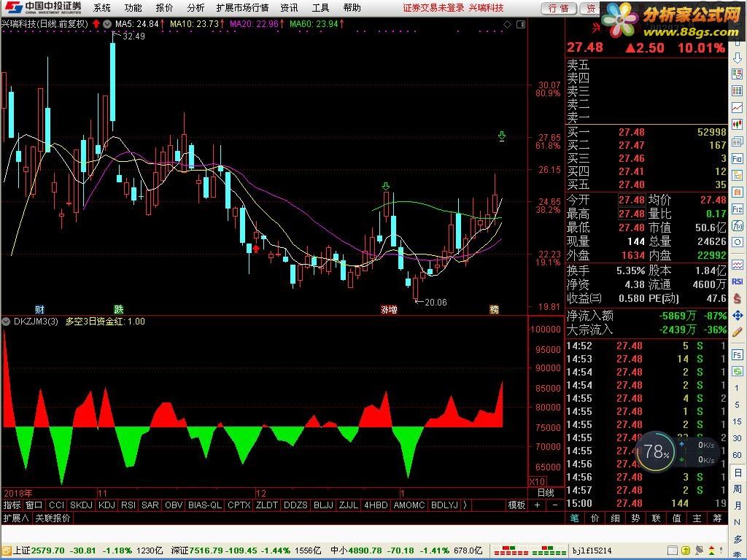Click the down-arrow icon in right toolbar
Viewport: 747px width, 560px height.
click(737, 58)
